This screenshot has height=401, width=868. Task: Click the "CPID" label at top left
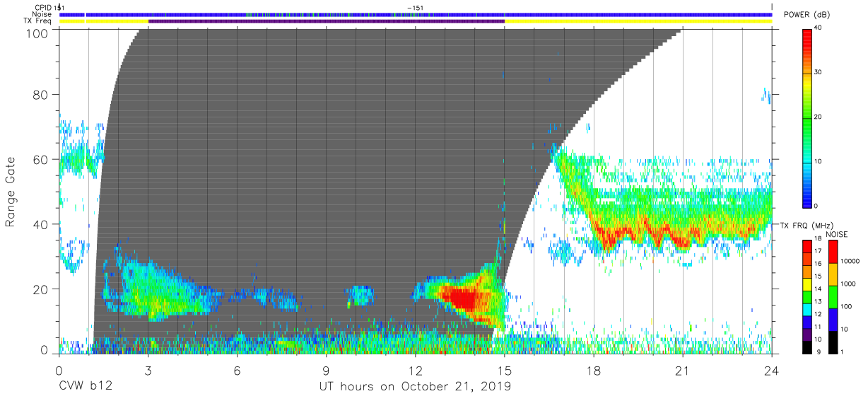coord(43,8)
